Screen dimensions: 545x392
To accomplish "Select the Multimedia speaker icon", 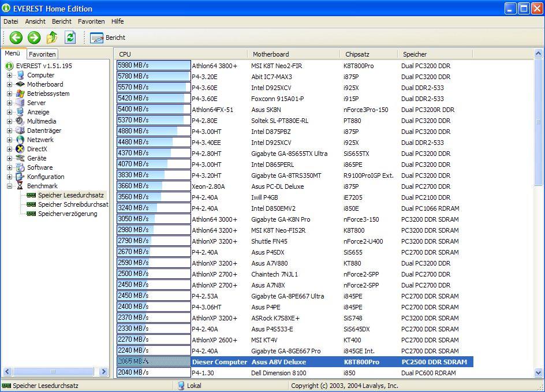I will tap(21, 121).
